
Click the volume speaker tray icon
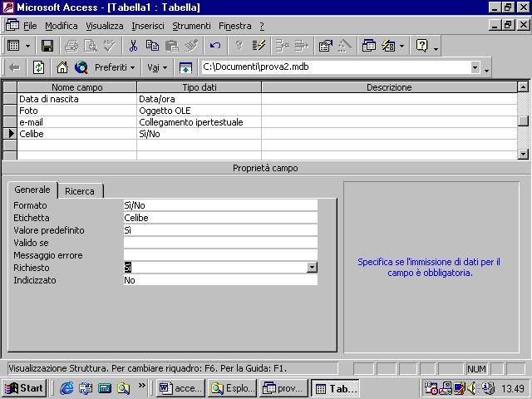click(471, 388)
